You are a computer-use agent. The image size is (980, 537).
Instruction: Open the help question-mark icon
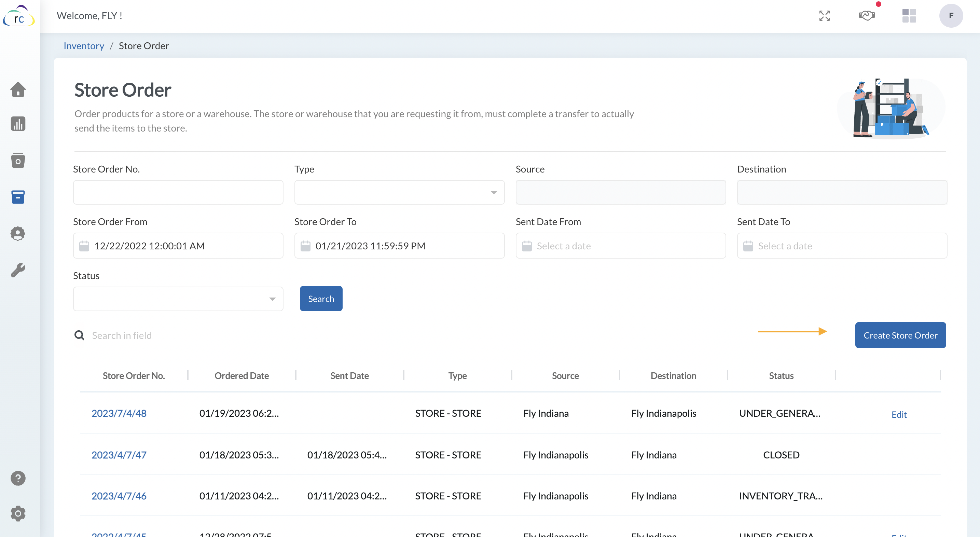(x=17, y=478)
